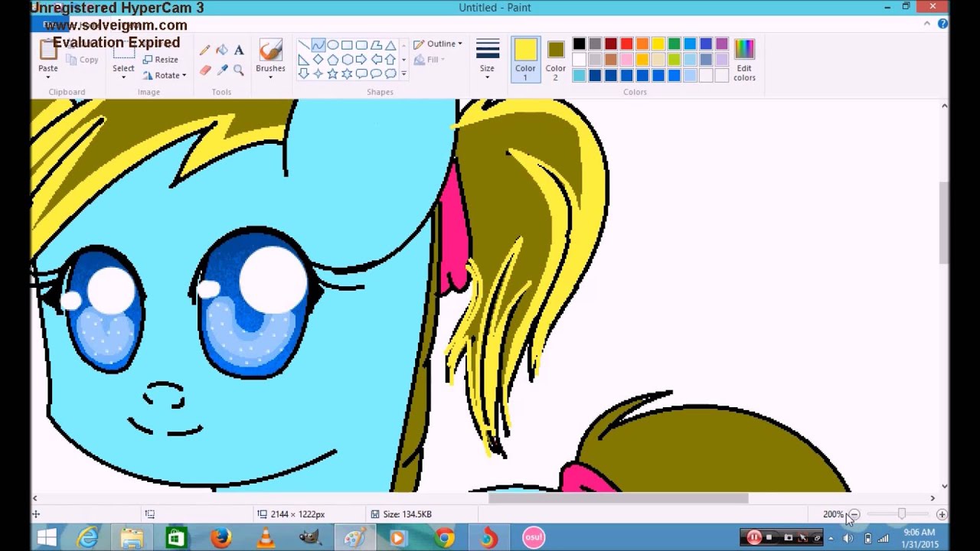Open VLC media player from the taskbar
This screenshot has width=980, height=551.
coord(266,538)
